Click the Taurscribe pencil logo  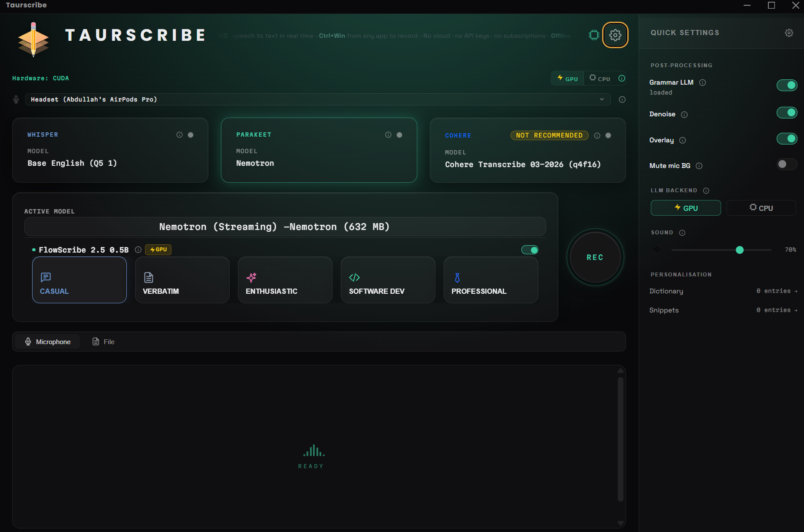[x=33, y=39]
